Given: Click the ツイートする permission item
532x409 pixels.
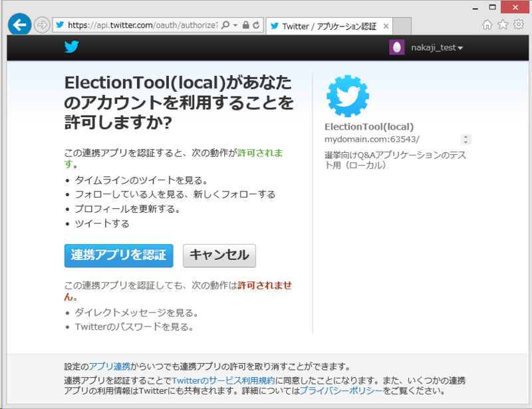Looking at the screenshot, I should (x=102, y=223).
